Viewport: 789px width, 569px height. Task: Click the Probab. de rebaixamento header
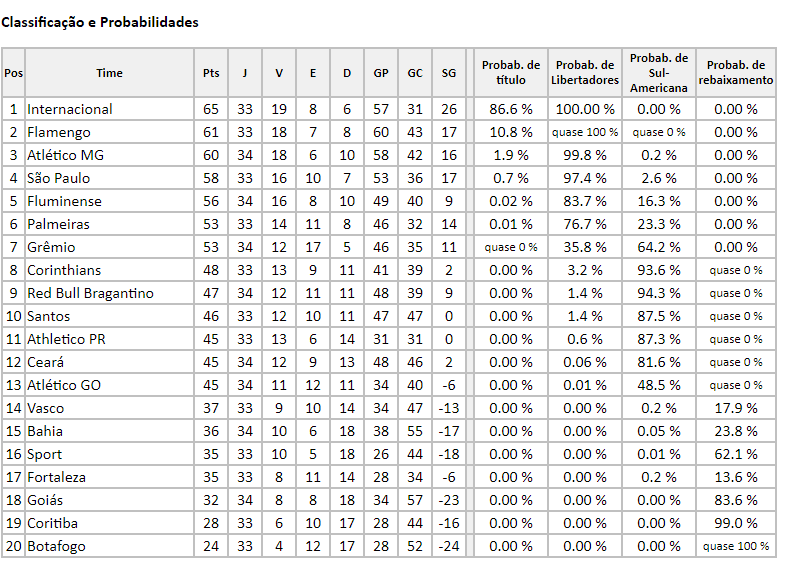click(736, 73)
